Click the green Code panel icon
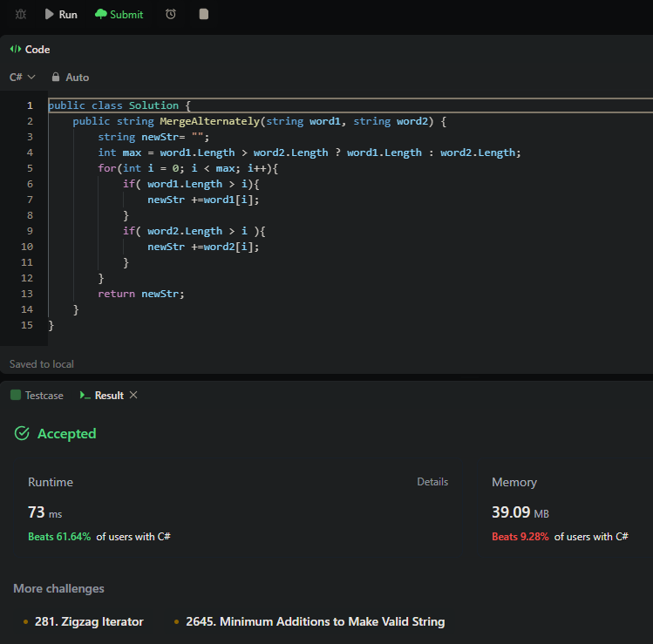653x644 pixels. click(x=15, y=50)
